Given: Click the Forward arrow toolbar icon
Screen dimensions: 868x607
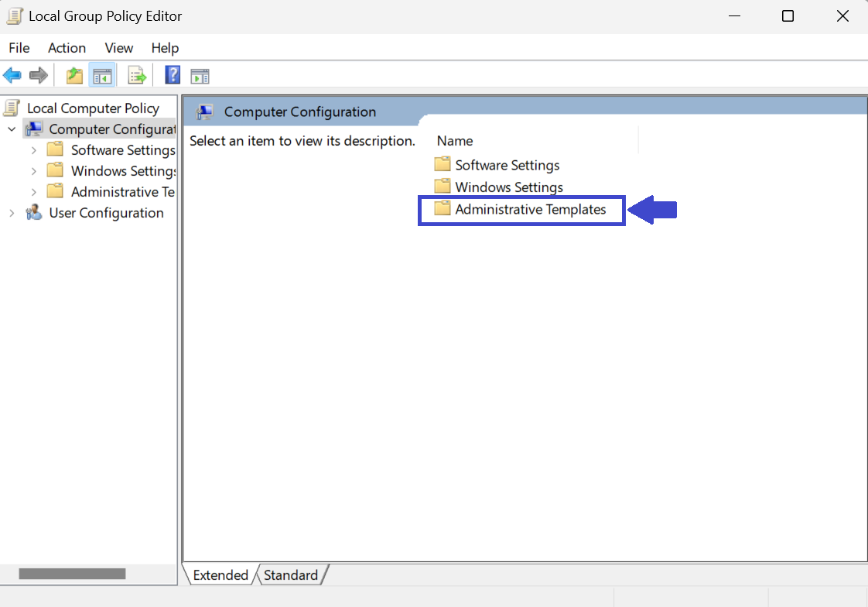Looking at the screenshot, I should pos(39,75).
